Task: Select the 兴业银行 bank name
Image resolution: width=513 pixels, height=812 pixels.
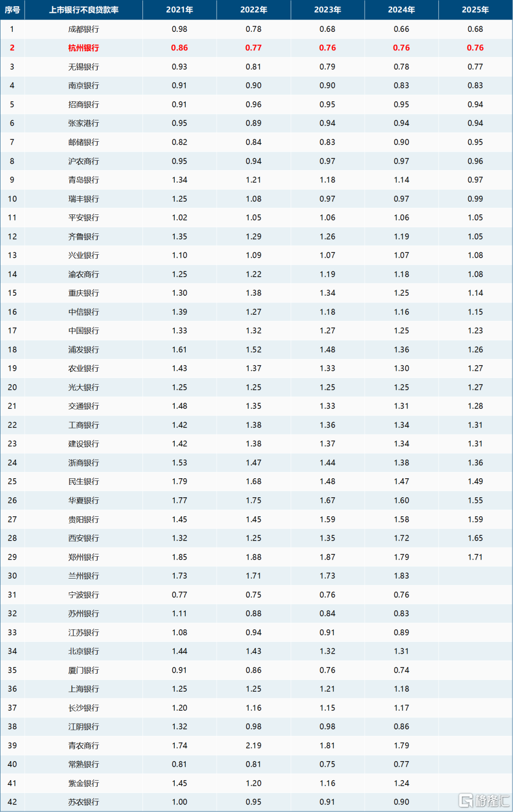Action: [x=84, y=255]
